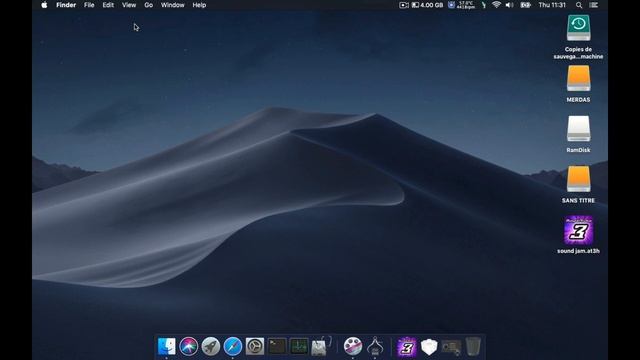Launch Siri from the Dock
640x360 pixels.
click(189, 347)
